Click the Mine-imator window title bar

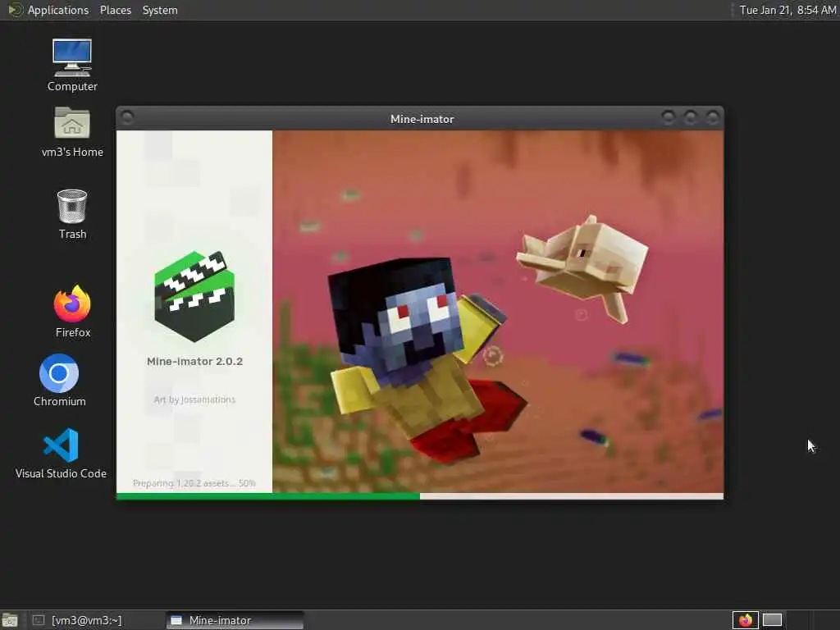click(x=422, y=119)
